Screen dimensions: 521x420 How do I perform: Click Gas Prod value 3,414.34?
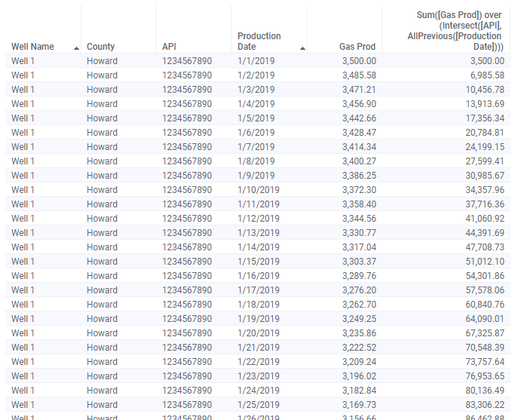[359, 146]
